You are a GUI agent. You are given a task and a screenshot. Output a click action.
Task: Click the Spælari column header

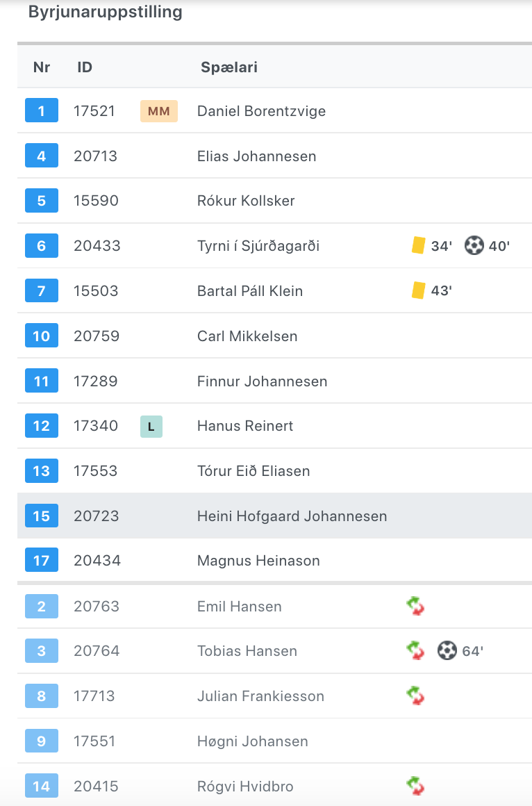pos(229,67)
